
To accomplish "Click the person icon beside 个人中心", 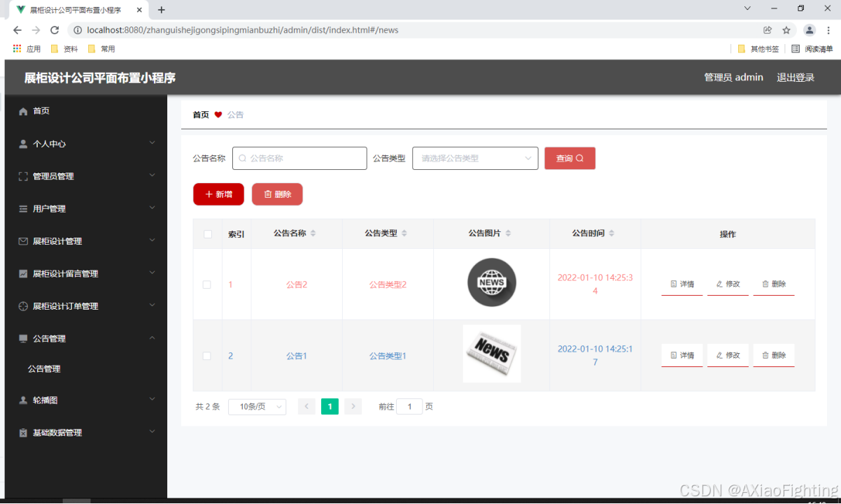I will point(23,144).
